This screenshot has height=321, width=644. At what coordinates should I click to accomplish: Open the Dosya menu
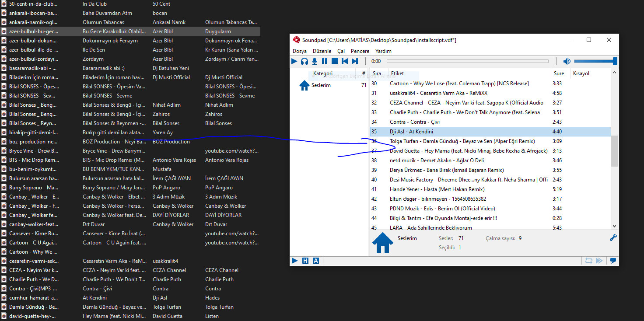point(300,51)
